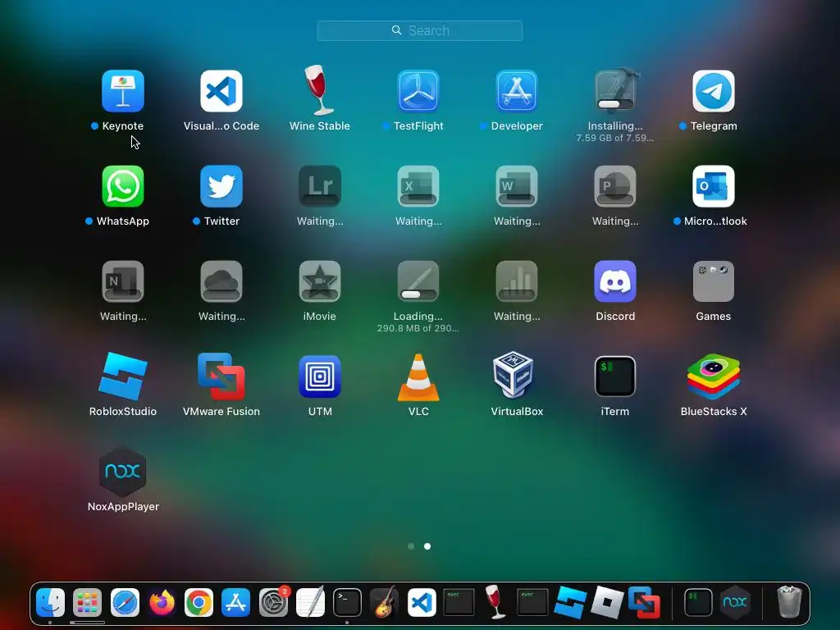Click the installing Xcode icon
The height and width of the screenshot is (630, 840).
coord(615,90)
